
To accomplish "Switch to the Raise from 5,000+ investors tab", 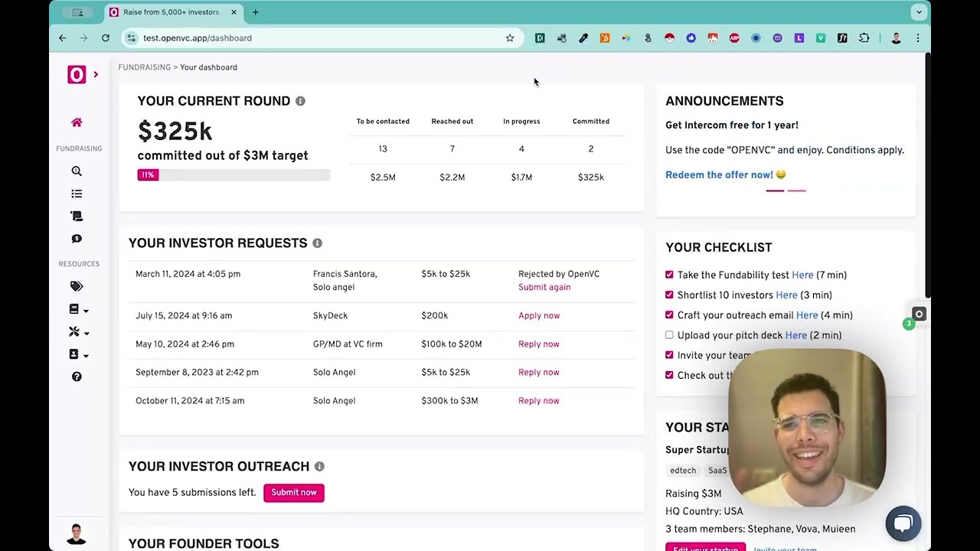I will [x=171, y=12].
